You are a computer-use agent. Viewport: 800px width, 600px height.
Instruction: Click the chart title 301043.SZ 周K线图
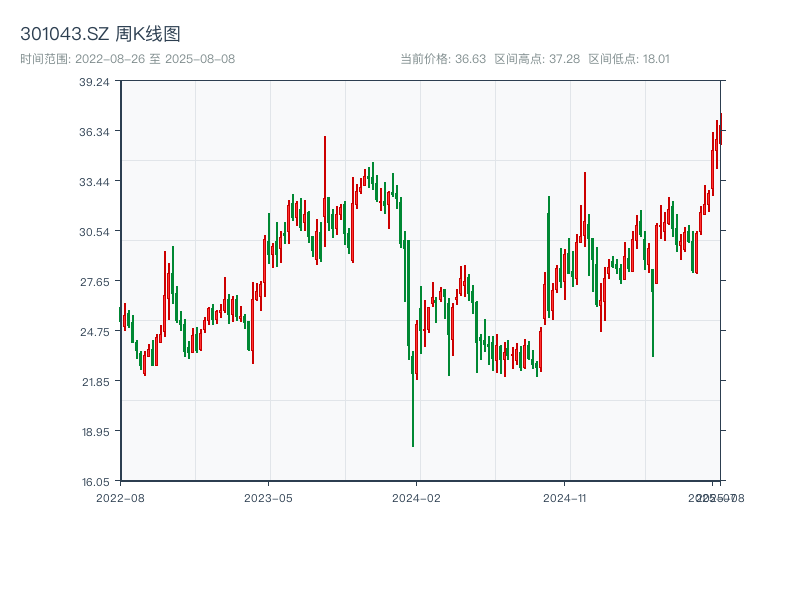pyautogui.click(x=100, y=34)
